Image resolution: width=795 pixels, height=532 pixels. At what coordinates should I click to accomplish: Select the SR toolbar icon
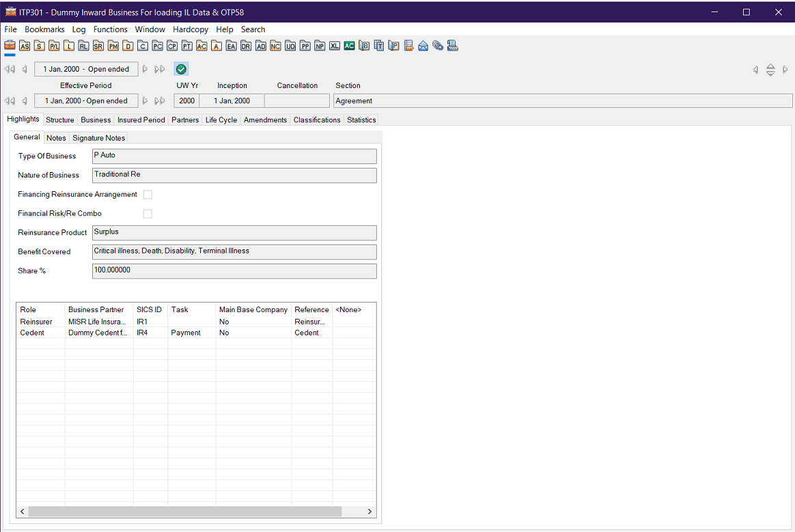click(98, 45)
